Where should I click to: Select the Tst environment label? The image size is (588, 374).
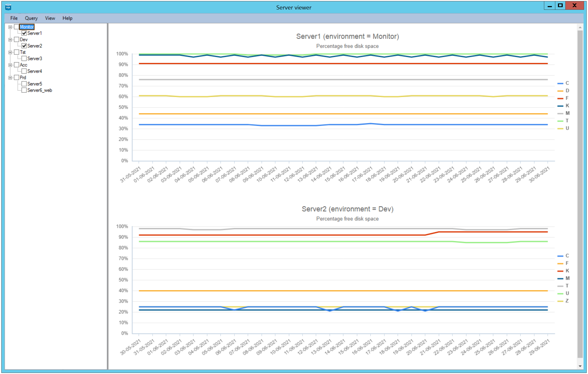click(23, 52)
